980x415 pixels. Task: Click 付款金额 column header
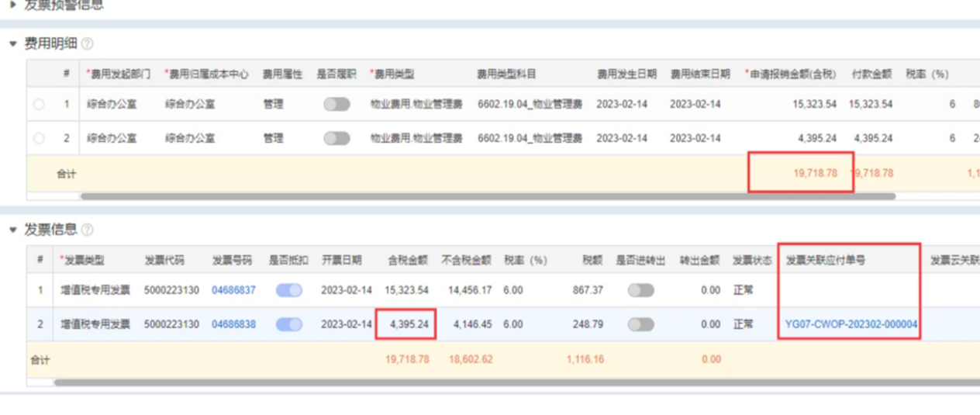pos(871,74)
